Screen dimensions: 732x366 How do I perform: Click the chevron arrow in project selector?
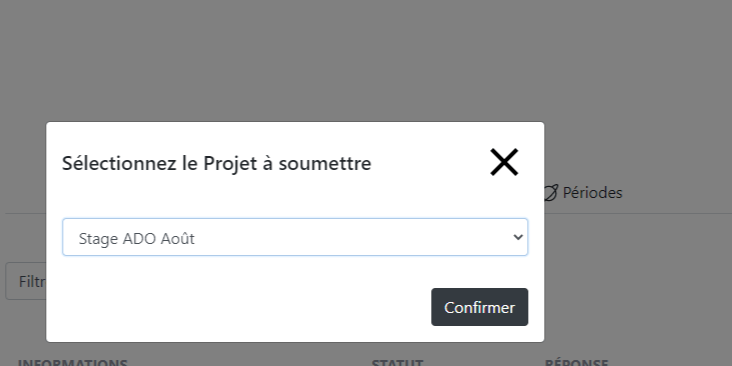point(518,237)
